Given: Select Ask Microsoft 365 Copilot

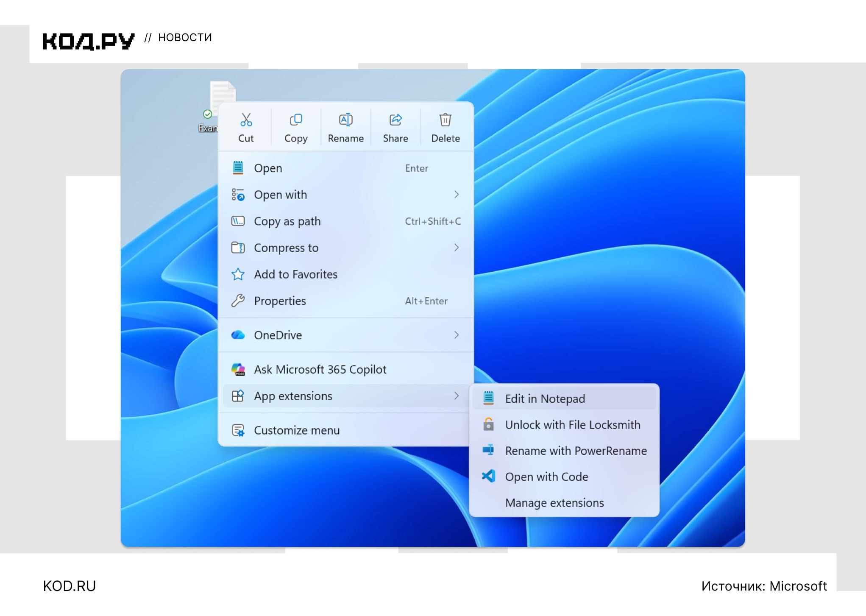Looking at the screenshot, I should [345, 369].
